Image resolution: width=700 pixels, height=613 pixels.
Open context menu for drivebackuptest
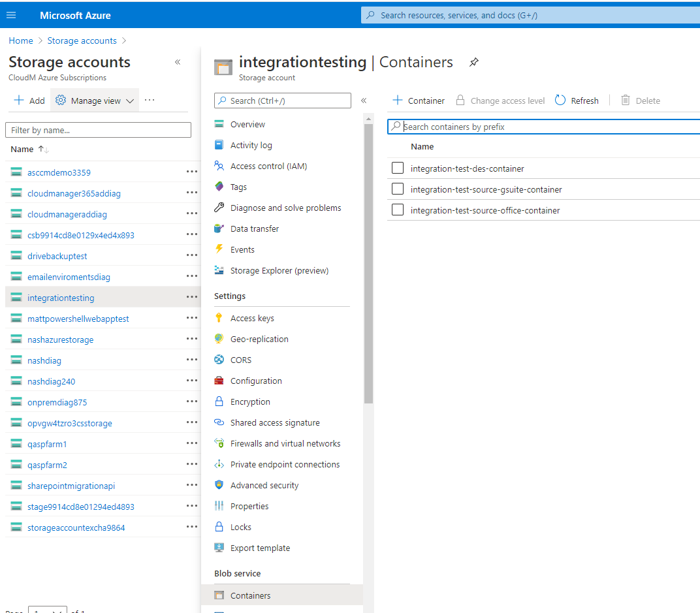coord(192,255)
